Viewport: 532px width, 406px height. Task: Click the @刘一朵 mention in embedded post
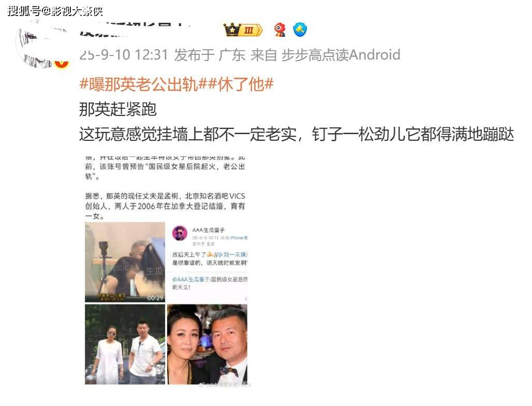pyautogui.click(x=233, y=254)
